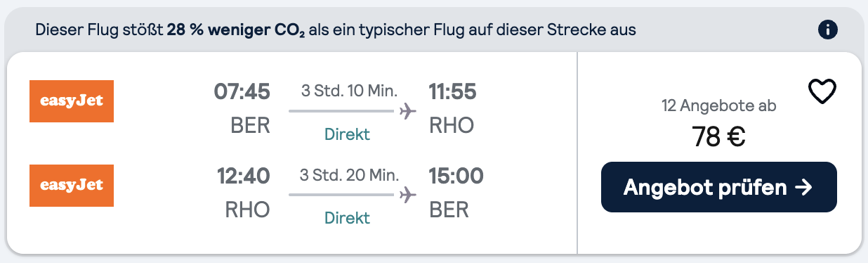Click Direkt label under 3 Std. 20 Min.
Screen dimensions: 868x263
pyautogui.click(x=347, y=218)
